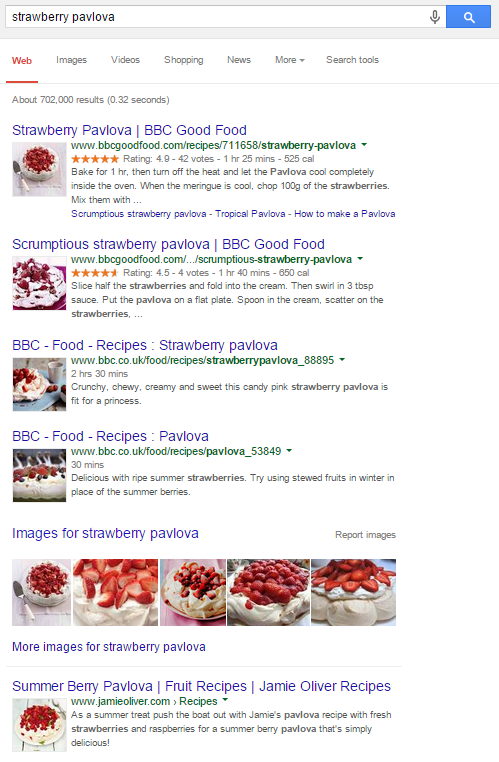Open the Scrumptious strawberry pavlova result thumbnail
The width and height of the screenshot is (499, 762).
[39, 283]
